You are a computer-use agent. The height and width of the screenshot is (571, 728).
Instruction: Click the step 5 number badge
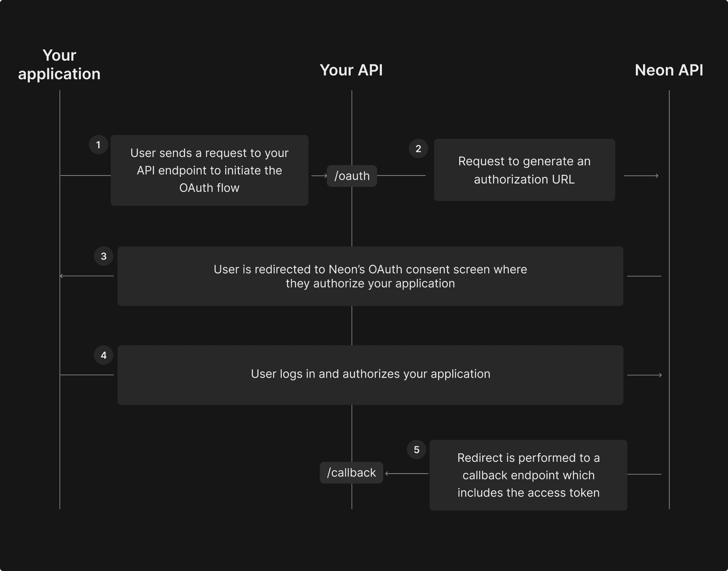(416, 450)
